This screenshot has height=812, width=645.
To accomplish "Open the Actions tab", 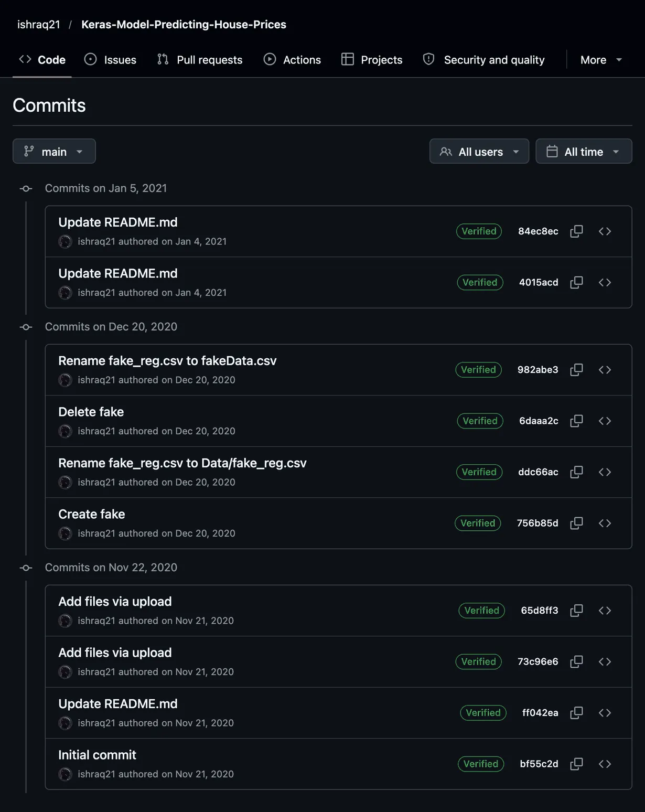I will click(292, 60).
